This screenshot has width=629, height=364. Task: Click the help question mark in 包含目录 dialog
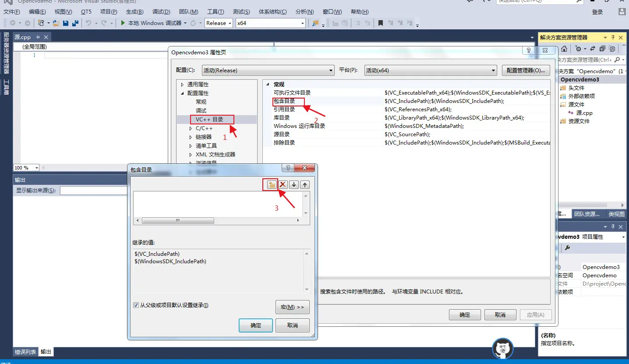[288, 168]
